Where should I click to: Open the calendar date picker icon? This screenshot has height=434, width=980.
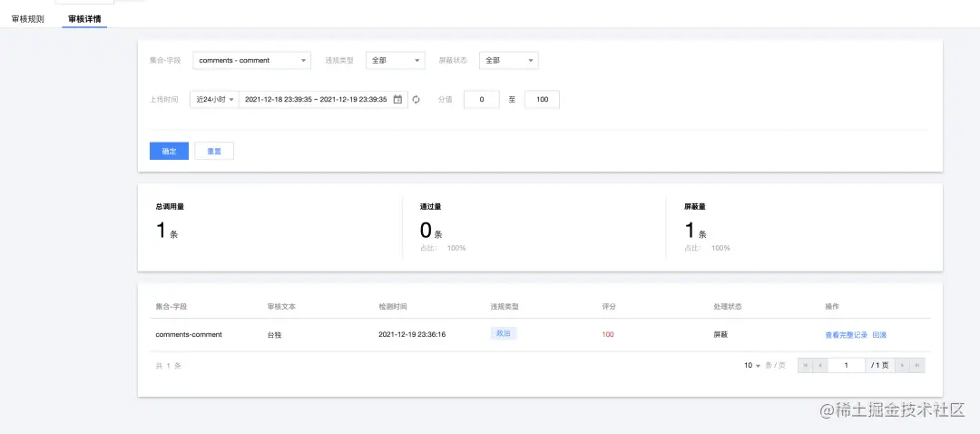point(397,100)
